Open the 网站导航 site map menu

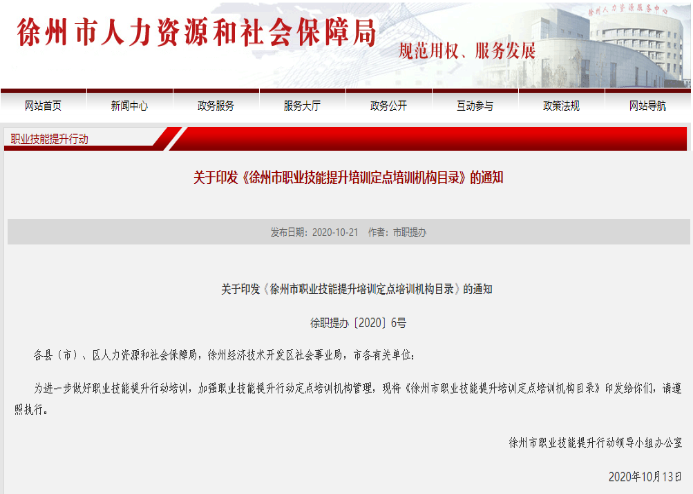click(647, 105)
